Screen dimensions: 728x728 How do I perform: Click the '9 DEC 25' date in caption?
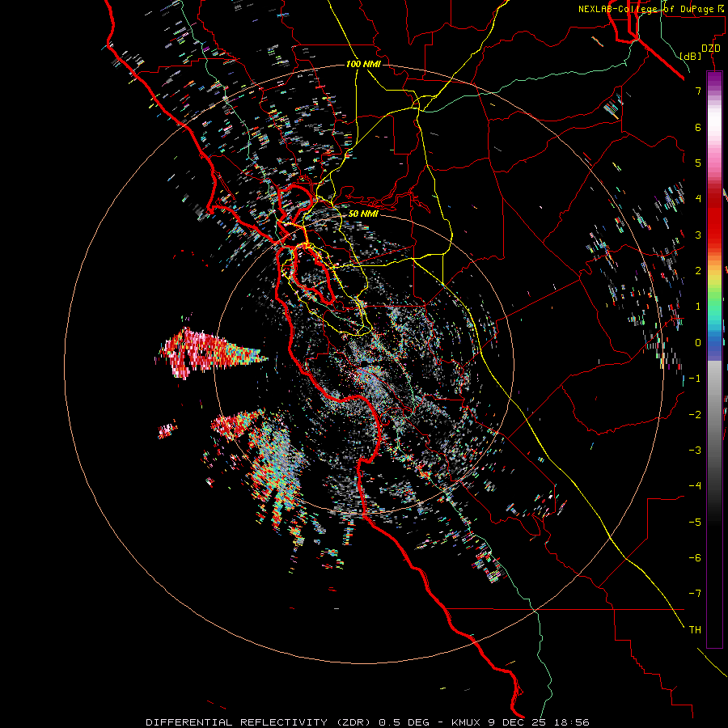pos(517,722)
